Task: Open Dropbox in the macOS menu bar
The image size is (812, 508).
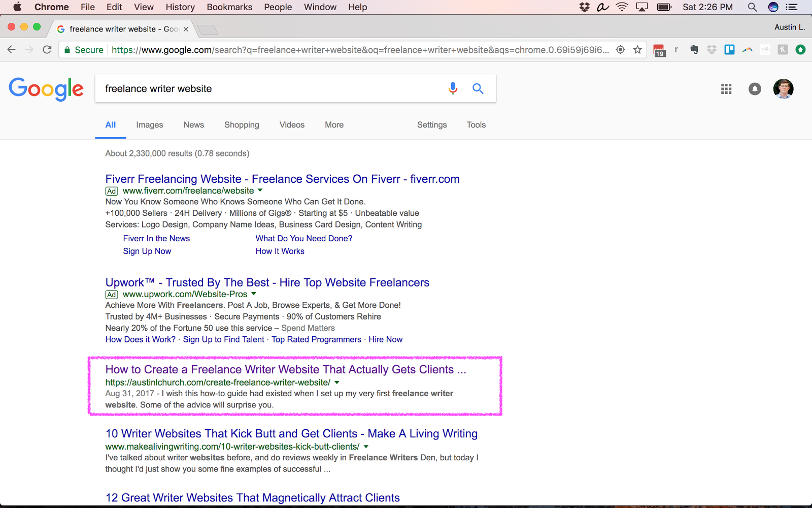Action: click(x=585, y=7)
